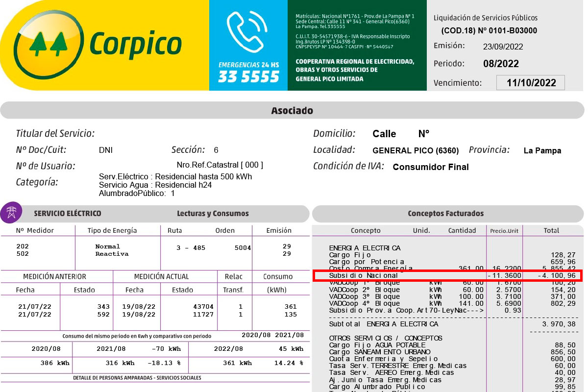This screenshot has width=588, height=392.
Task: Click the Corpico two-trees logo
Action: (48, 45)
